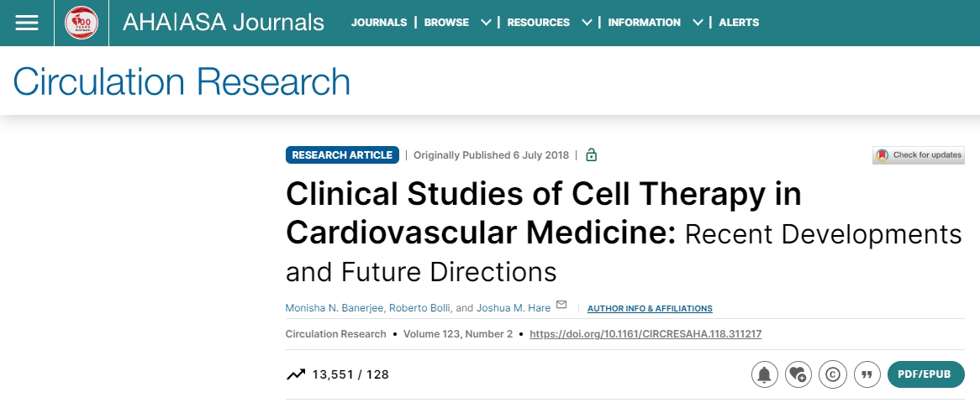Viewport: 980px width, 408px height.
Task: Go to Circulation Research journal home
Action: click(182, 81)
